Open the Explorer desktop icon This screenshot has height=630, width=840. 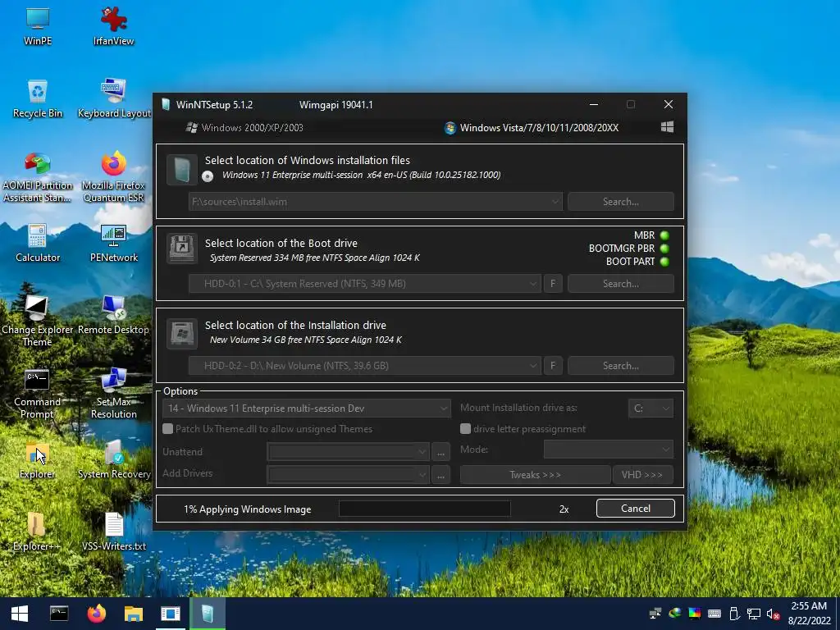[x=38, y=459]
